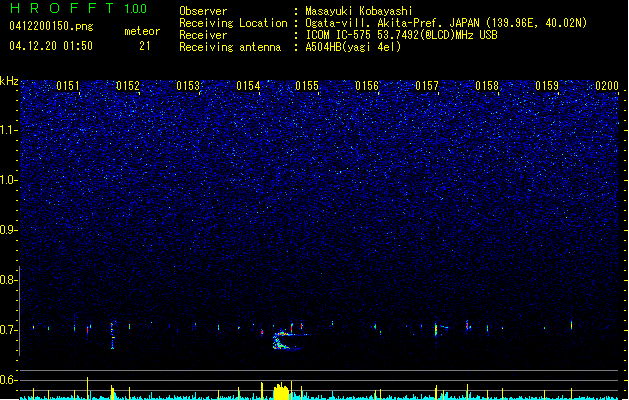Click the 0154 time marker
This screenshot has width=629, height=400.
tap(248, 86)
